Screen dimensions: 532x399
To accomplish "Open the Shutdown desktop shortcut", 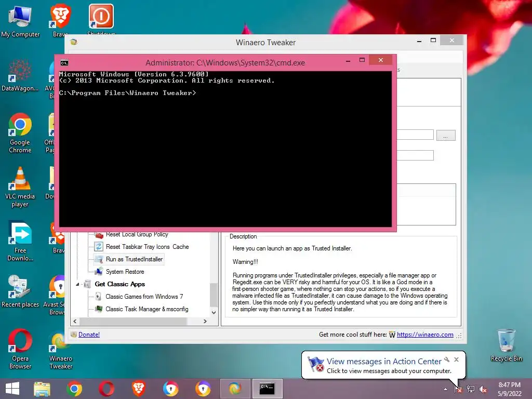I will [101, 19].
